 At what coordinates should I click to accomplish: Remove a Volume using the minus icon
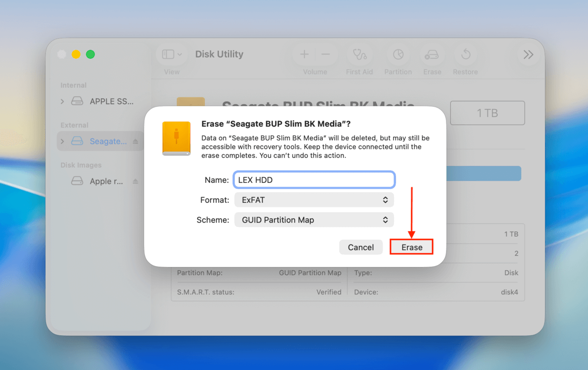pyautogui.click(x=325, y=54)
